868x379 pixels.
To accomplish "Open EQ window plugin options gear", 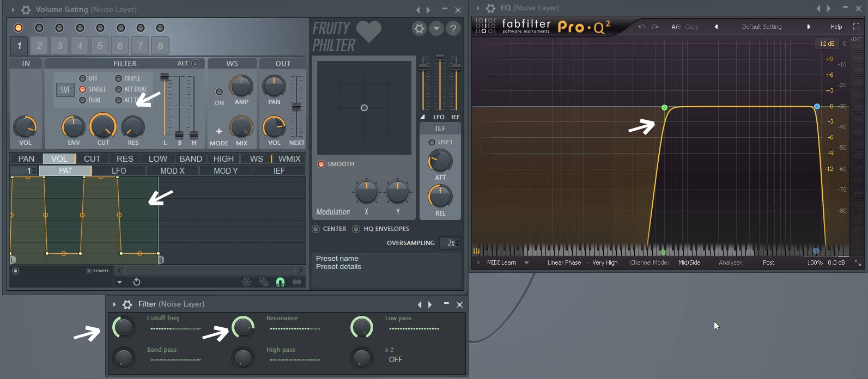I will pyautogui.click(x=490, y=8).
